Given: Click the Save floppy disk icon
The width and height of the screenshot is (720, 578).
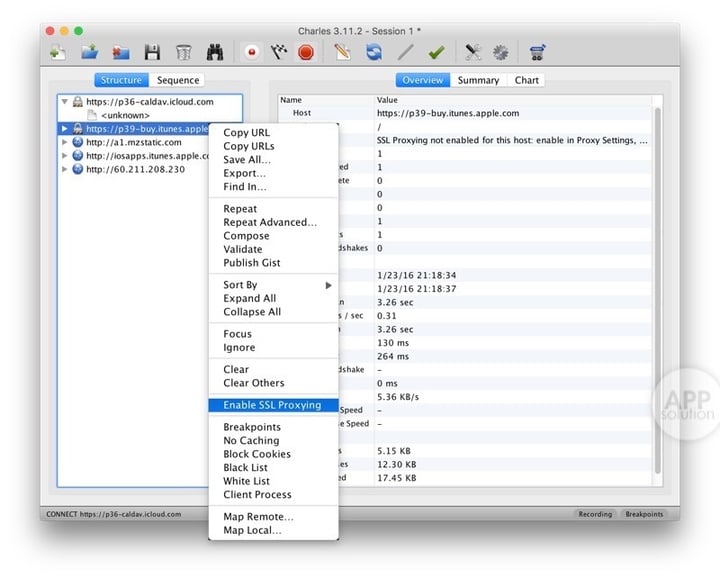Looking at the screenshot, I should (x=152, y=52).
